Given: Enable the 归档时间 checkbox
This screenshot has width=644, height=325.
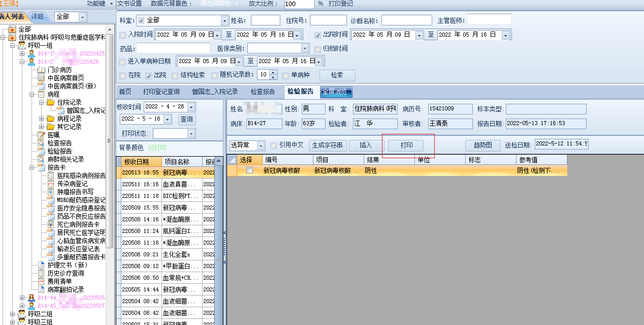Looking at the screenshot, I should (x=318, y=49).
